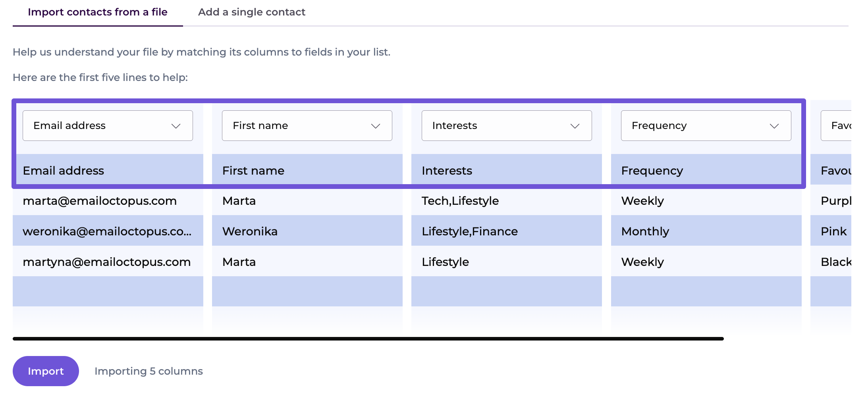868x408 pixels.
Task: Click the Weronika first name cell
Action: (250, 231)
